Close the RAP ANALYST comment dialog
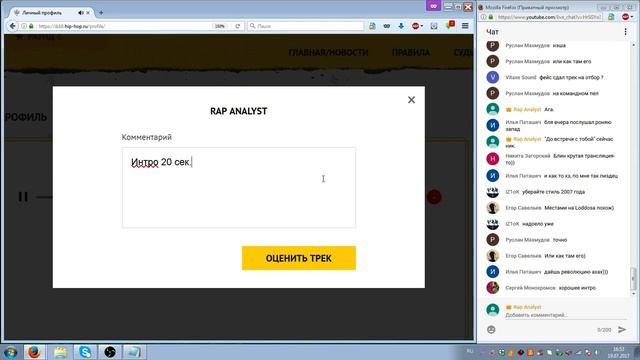The height and width of the screenshot is (360, 640). [411, 100]
